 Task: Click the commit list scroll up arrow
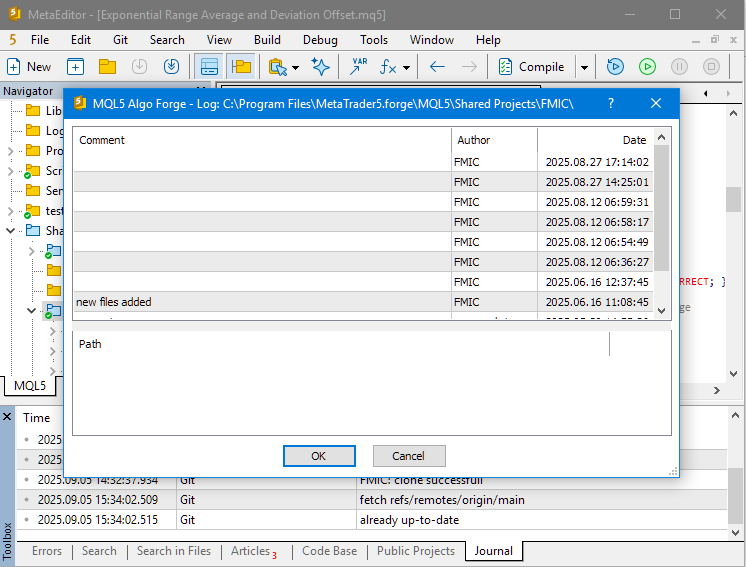coord(661,137)
